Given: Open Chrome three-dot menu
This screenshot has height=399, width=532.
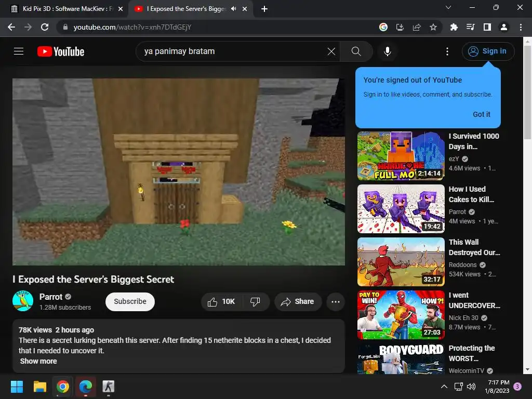Looking at the screenshot, I should tap(521, 27).
